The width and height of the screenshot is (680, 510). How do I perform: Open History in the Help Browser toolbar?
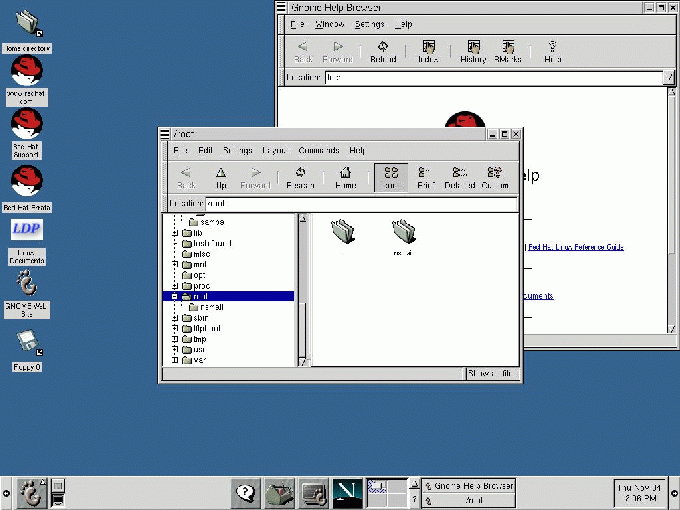click(x=473, y=51)
